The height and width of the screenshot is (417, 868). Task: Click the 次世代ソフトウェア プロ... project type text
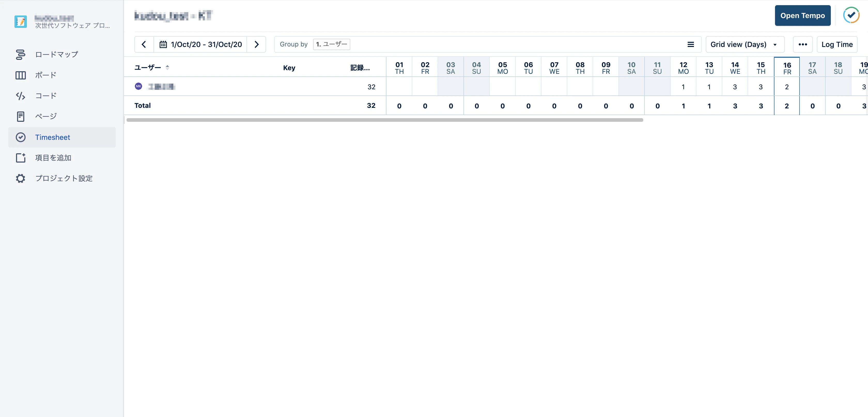(72, 26)
